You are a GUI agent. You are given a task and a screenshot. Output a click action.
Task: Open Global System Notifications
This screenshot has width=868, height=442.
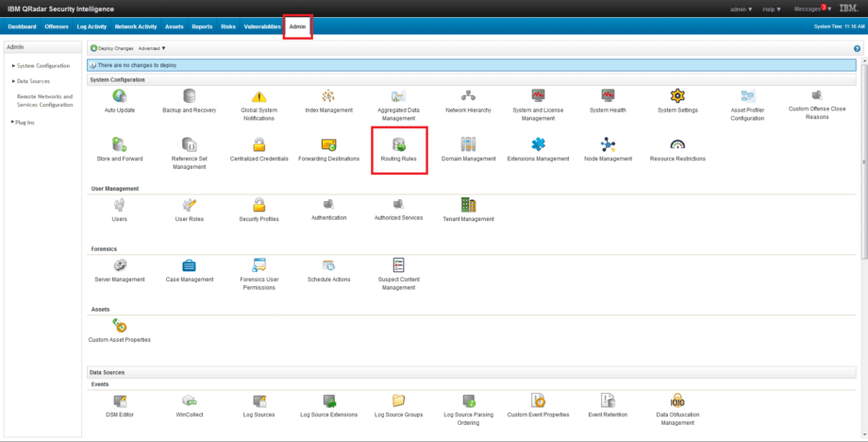[259, 97]
